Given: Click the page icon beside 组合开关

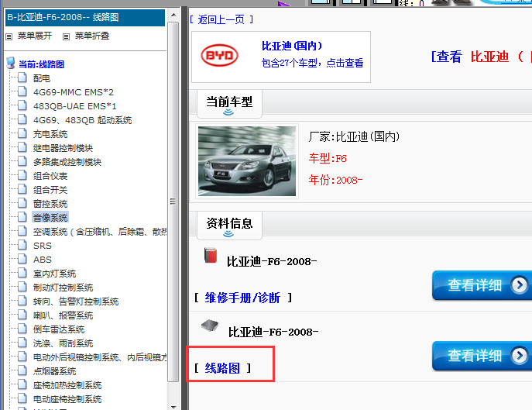Looking at the screenshot, I should point(22,189).
